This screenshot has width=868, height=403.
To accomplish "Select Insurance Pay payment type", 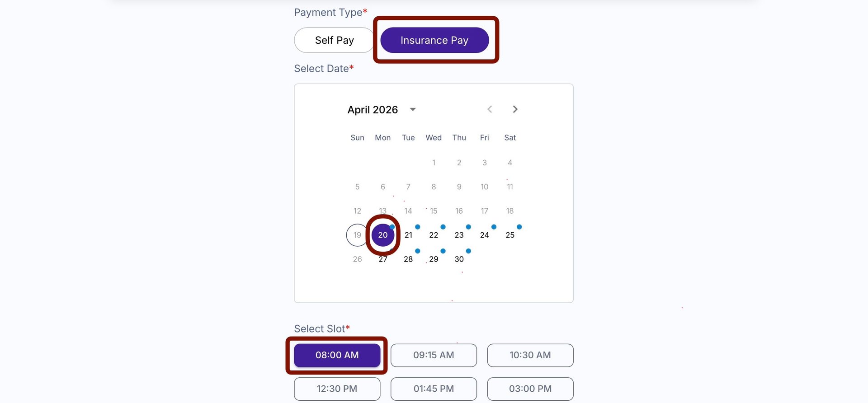I will 434,40.
